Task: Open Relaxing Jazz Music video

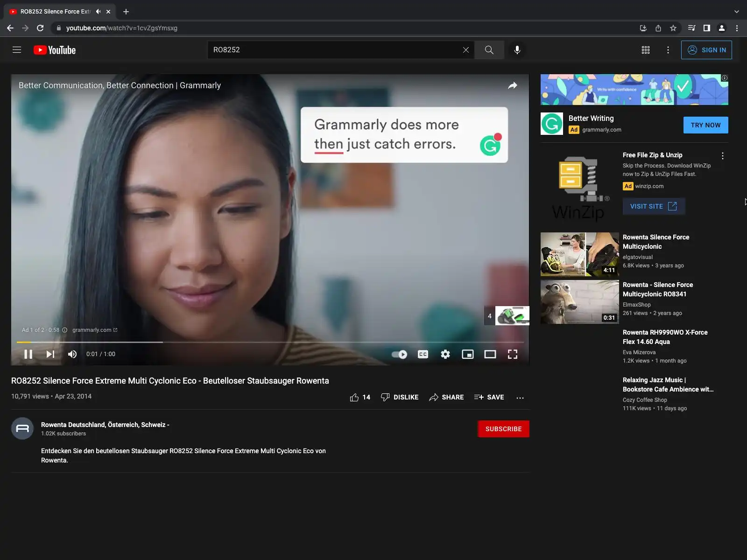Action: (668, 385)
